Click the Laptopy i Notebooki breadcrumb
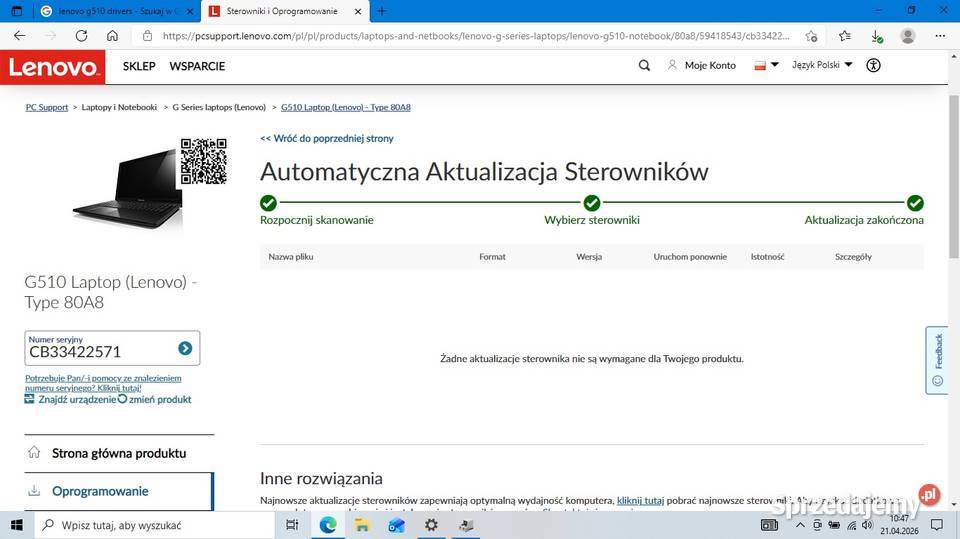Screen dimensions: 960x539 pos(119,107)
